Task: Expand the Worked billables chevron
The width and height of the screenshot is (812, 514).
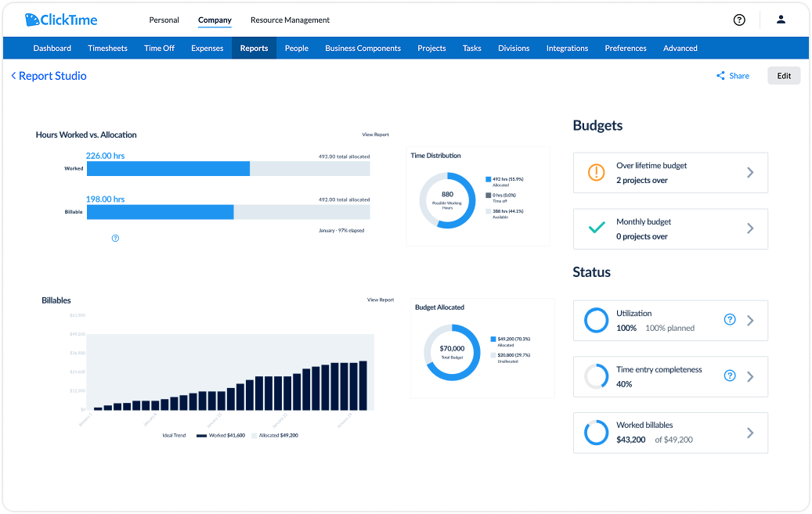Action: pos(750,433)
